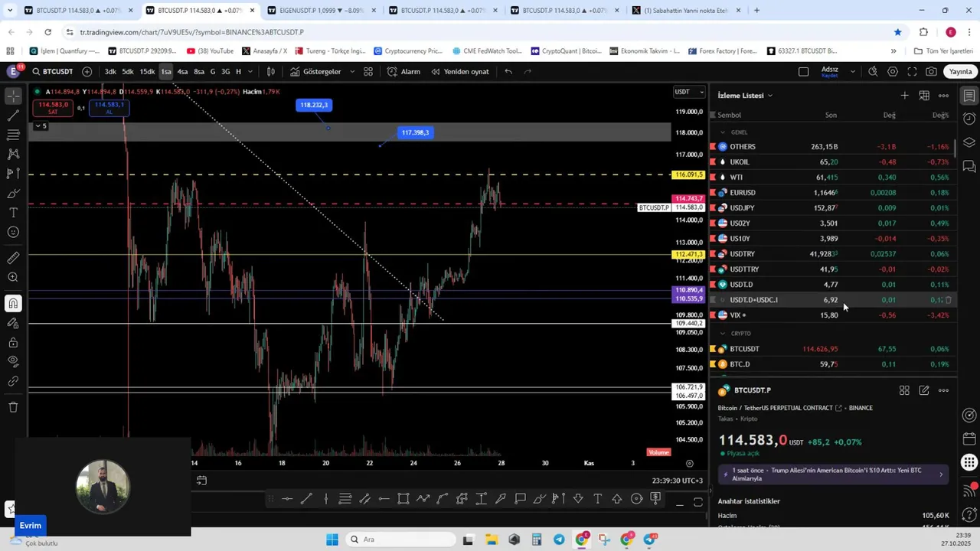This screenshot has height=551, width=980.
Task: Open BTCUSDT symbol search field
Action: pyautogui.click(x=52, y=71)
